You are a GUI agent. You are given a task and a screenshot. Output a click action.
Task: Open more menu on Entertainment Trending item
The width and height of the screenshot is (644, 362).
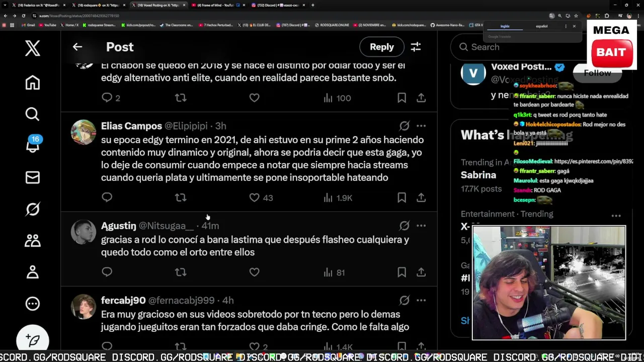point(616,216)
